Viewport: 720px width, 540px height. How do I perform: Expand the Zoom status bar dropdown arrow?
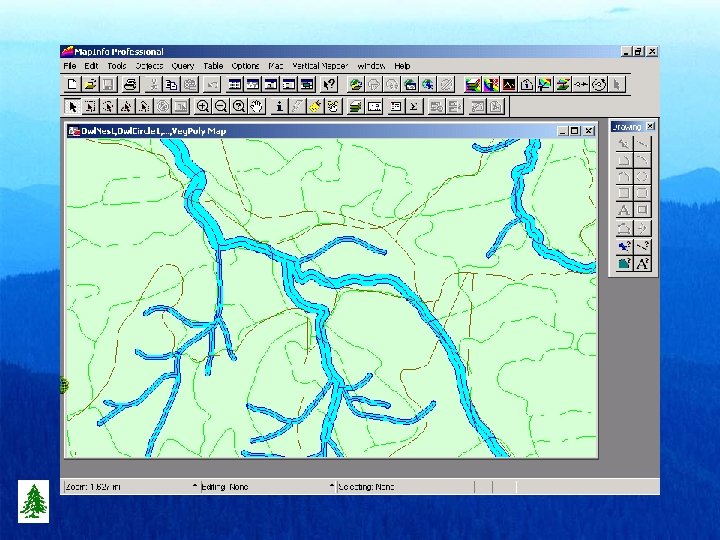tap(195, 486)
